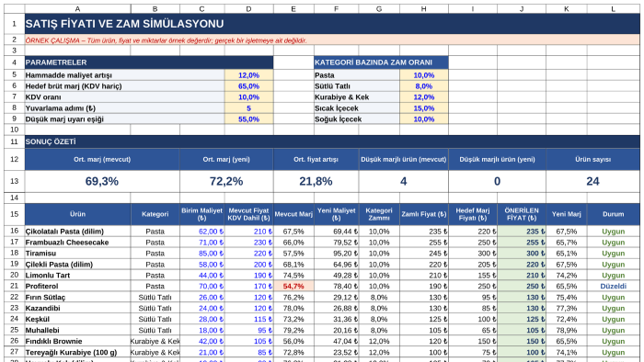Select row 13 header
This screenshot has height=362, width=644.
15,181
